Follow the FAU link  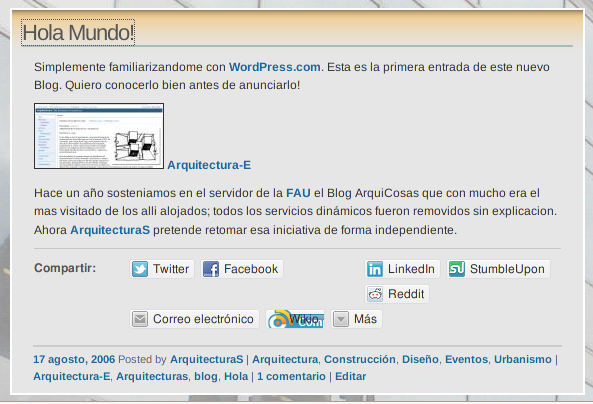[298, 193]
